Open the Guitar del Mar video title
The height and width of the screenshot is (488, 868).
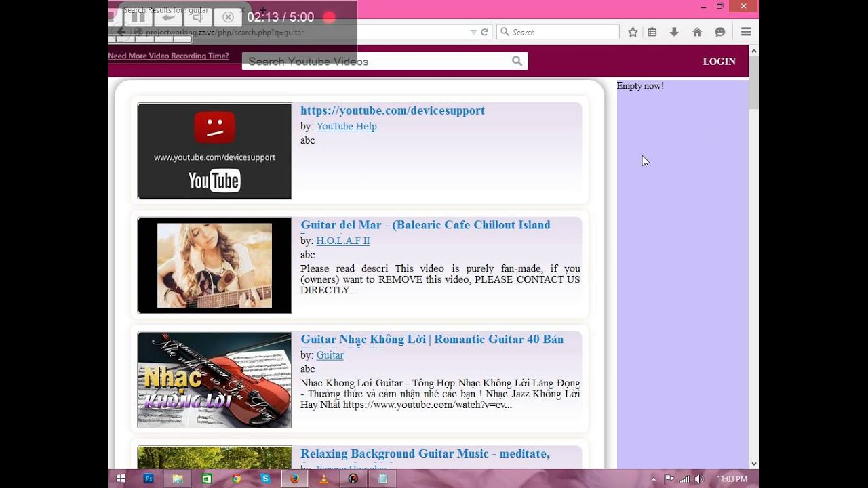pos(425,225)
